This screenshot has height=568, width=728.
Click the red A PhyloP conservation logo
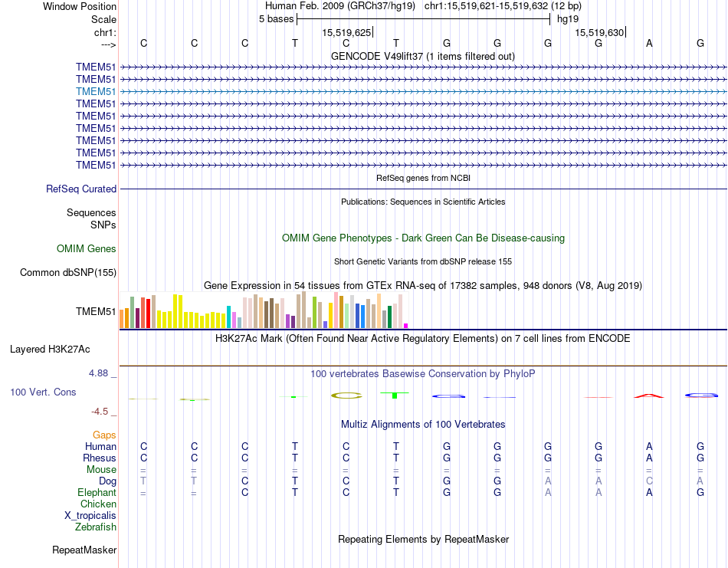pyautogui.click(x=648, y=396)
